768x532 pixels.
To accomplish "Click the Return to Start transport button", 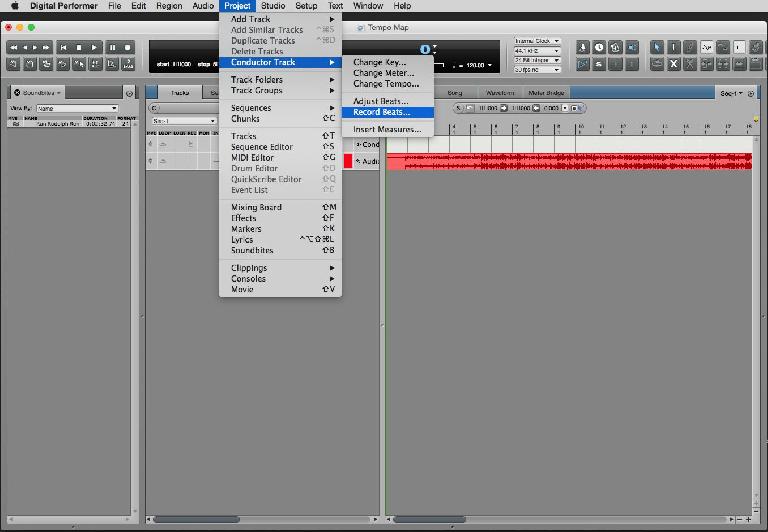I will coord(63,48).
